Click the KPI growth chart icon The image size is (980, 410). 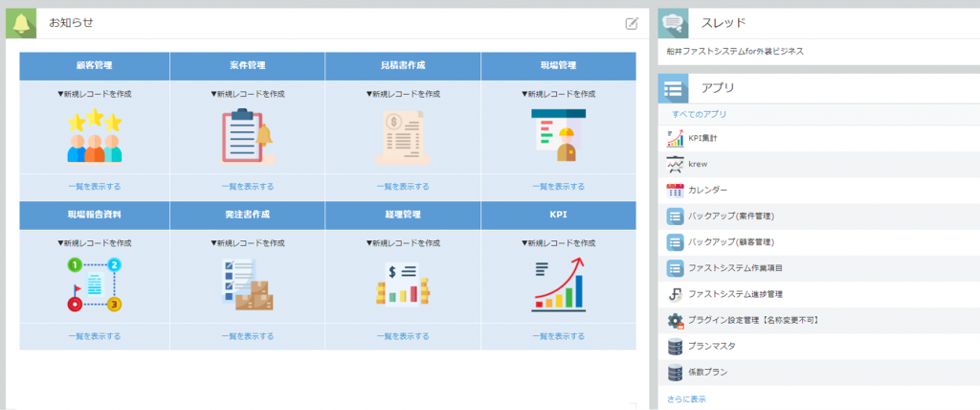(558, 285)
